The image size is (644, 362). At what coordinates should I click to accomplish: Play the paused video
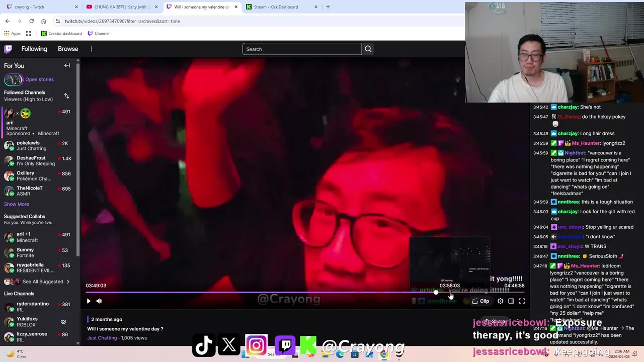(x=89, y=301)
